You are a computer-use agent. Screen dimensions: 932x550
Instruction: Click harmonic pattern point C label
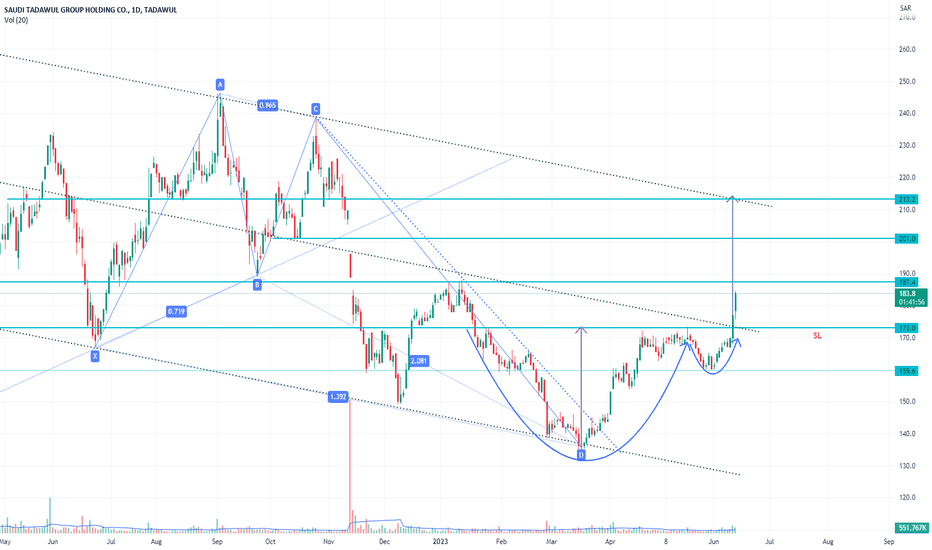(x=316, y=109)
